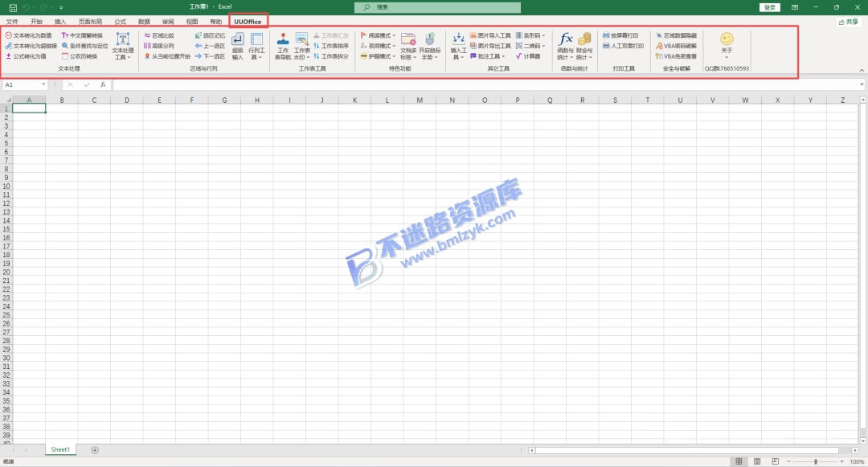Click 从当前位置开始 button
Viewport: 868px width, 467px height.
click(166, 56)
